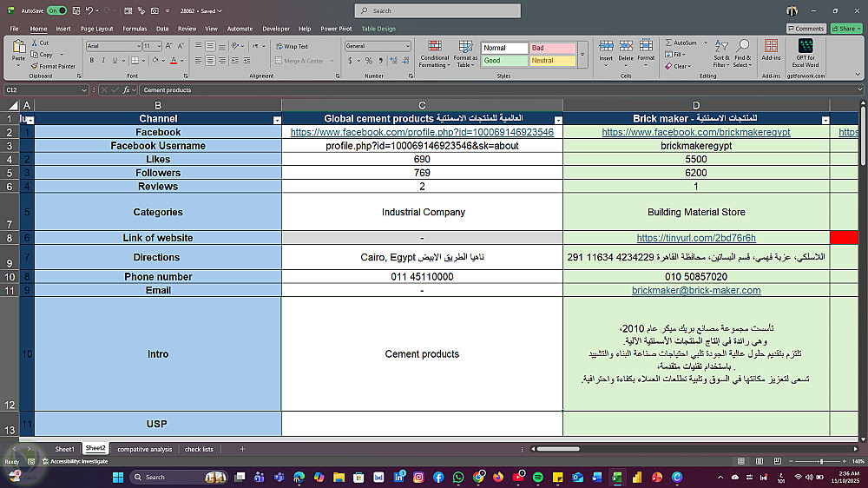Click the Borders icon
Image resolution: width=868 pixels, height=488 pixels.
coord(135,61)
